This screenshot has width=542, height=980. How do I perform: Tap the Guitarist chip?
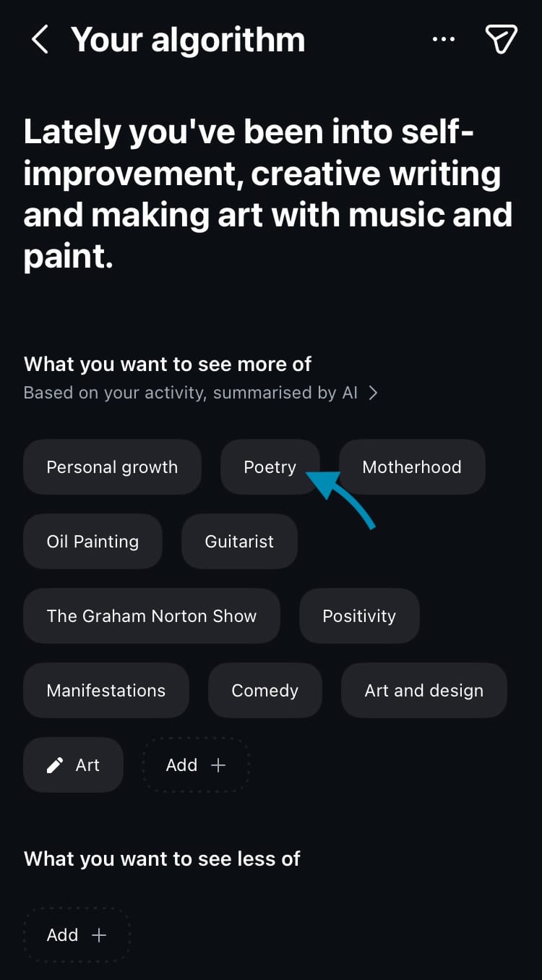[239, 542]
